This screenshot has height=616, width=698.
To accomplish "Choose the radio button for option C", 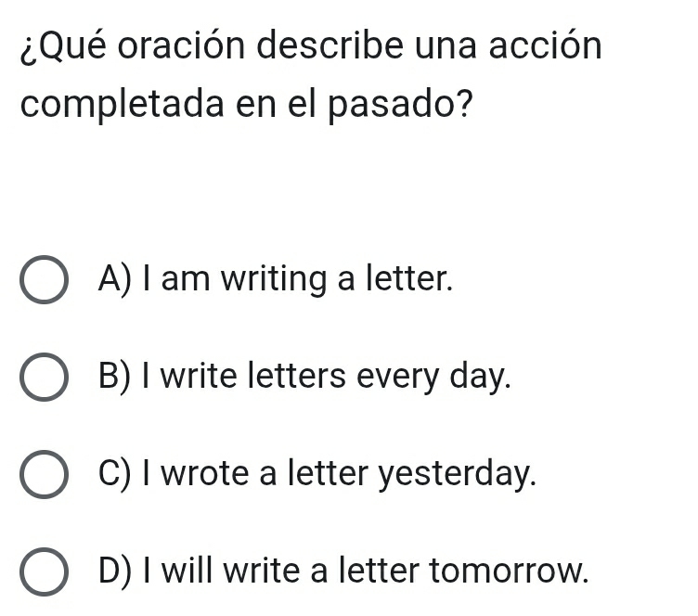I will (44, 476).
